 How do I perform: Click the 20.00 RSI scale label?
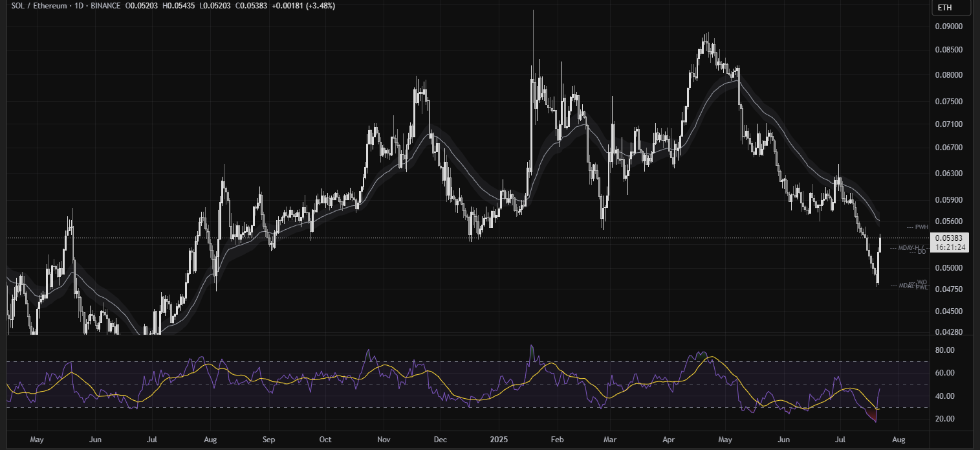945,419
